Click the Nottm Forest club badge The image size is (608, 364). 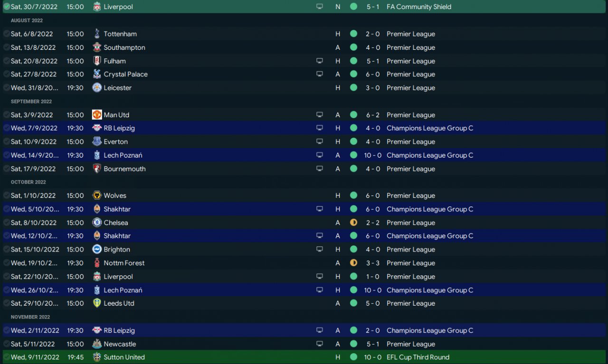point(97,263)
